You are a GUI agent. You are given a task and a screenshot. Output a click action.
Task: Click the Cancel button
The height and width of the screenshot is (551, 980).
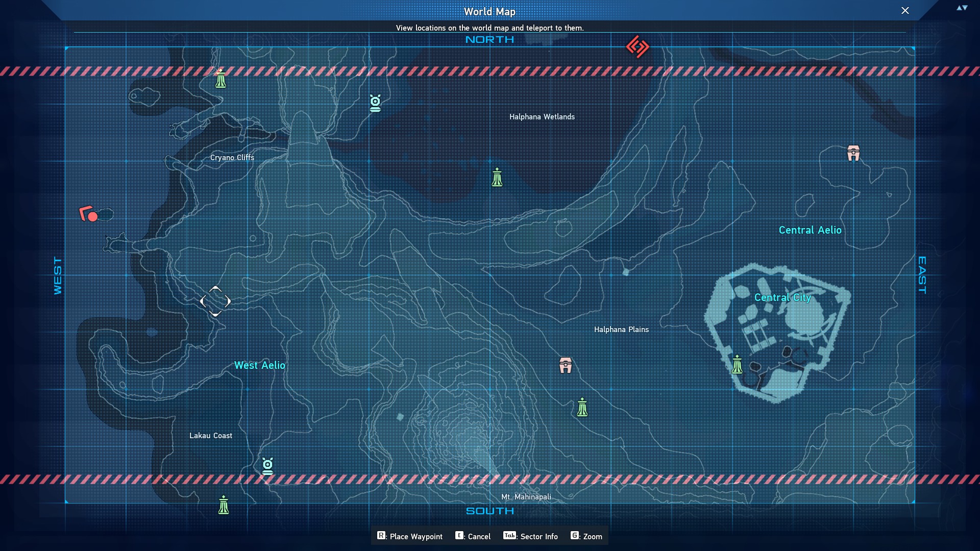[x=473, y=536]
